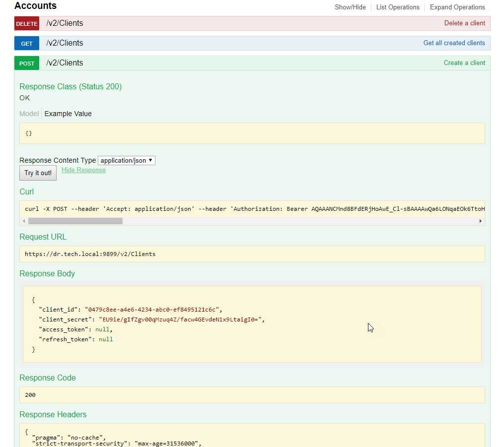This screenshot has height=447, width=504.
Task: Click the Request URL https://dr.tech.local:9899/v2/Clients text
Action: [x=90, y=254]
